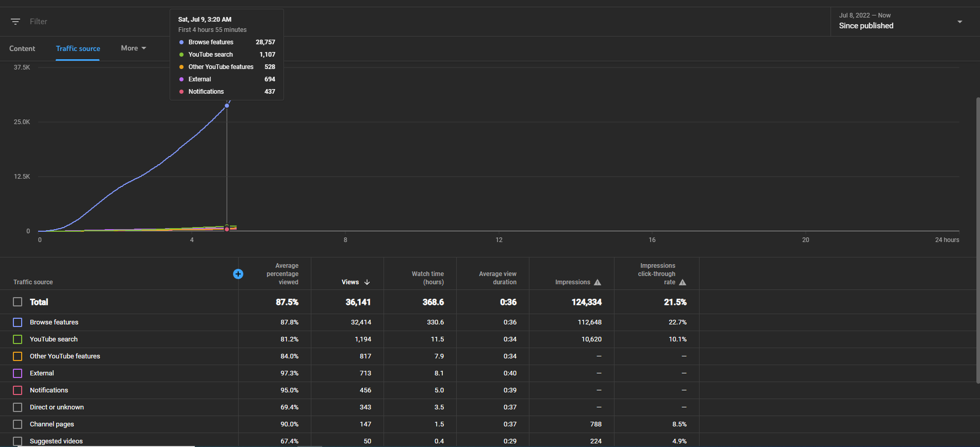Viewport: 980px width, 447px height.
Task: Toggle the Total row checkbox
Action: (18, 302)
